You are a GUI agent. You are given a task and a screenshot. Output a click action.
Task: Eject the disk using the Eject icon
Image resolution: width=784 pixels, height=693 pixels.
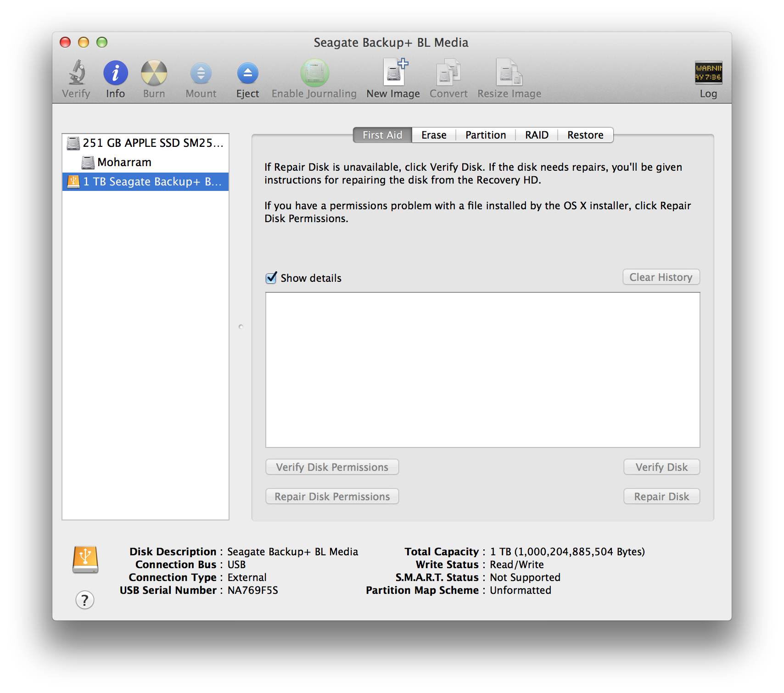[x=248, y=73]
